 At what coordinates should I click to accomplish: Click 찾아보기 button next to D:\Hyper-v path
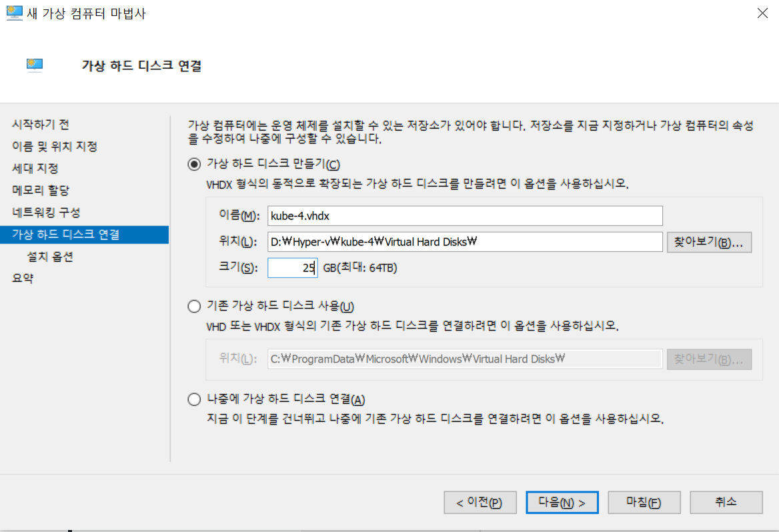click(x=709, y=243)
